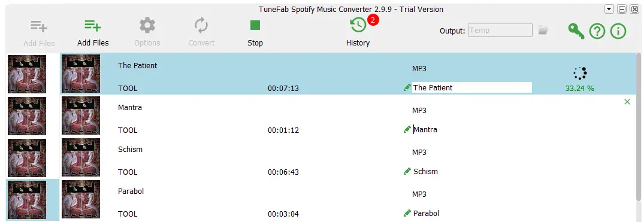Click the vertical scrollbar of the track list
The width and height of the screenshot is (644, 222).
638,127
